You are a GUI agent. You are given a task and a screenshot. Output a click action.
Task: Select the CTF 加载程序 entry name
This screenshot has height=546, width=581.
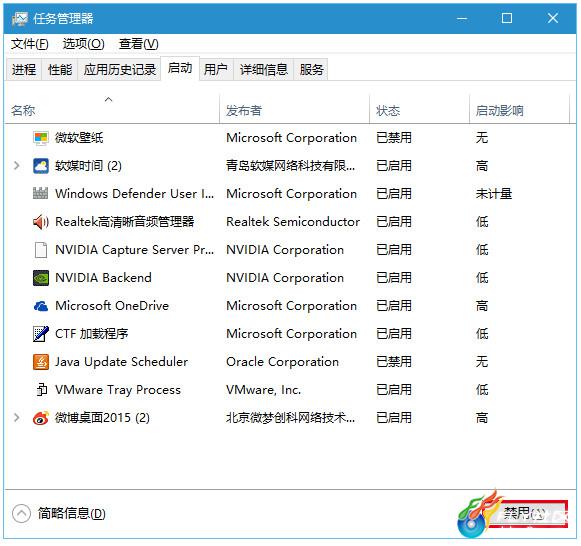(x=92, y=334)
